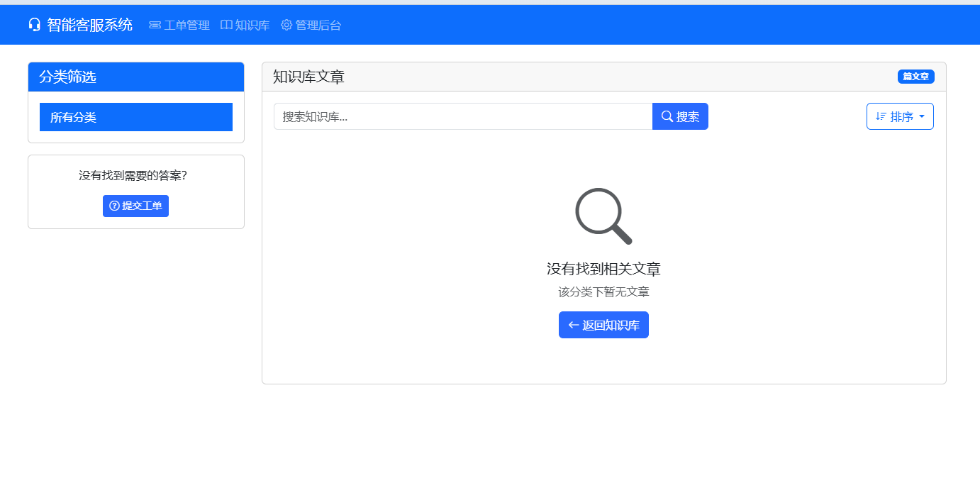The image size is (980, 483).
Task: Expand the caret arrow next to 排序
Action: click(x=920, y=116)
